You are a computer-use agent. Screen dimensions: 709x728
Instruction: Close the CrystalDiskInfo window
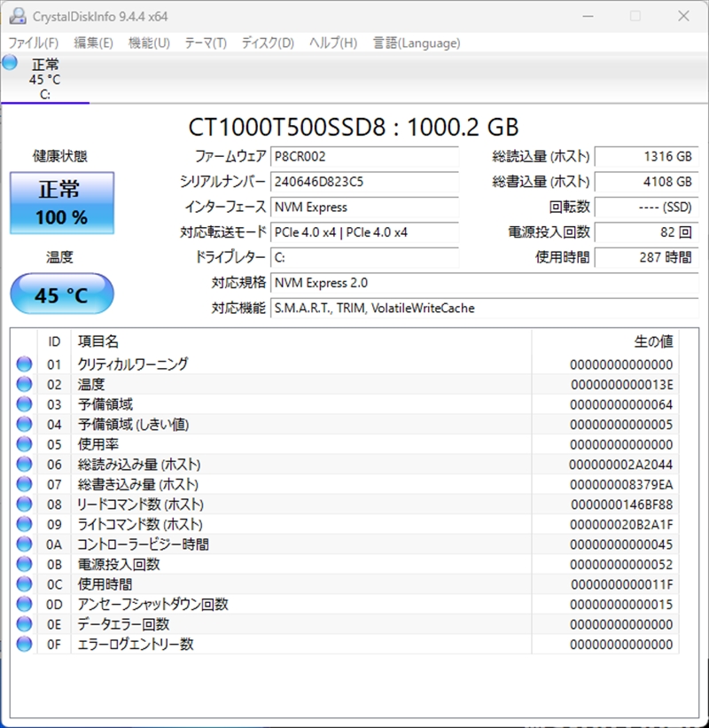pos(683,16)
